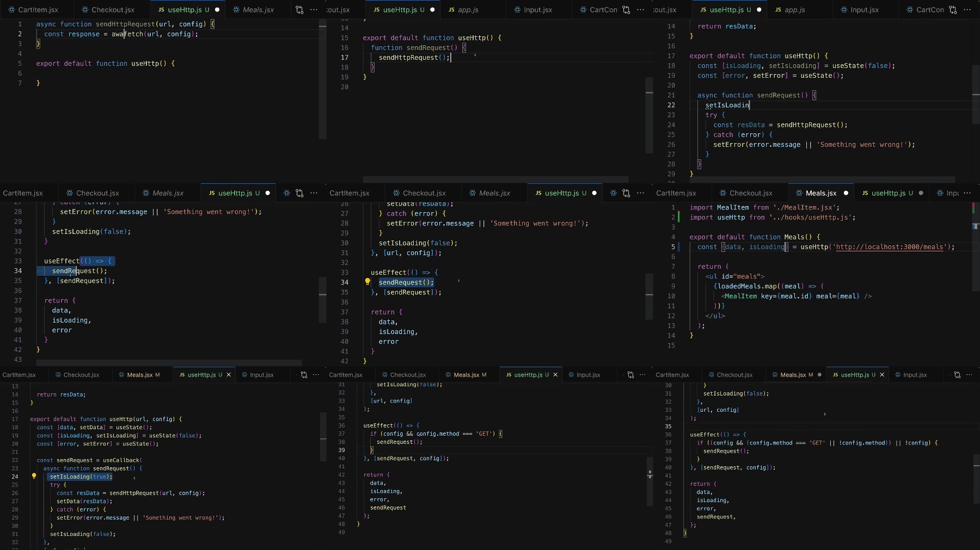Click the lightbulb beside setIsLoading(true); on line 24

[34, 476]
